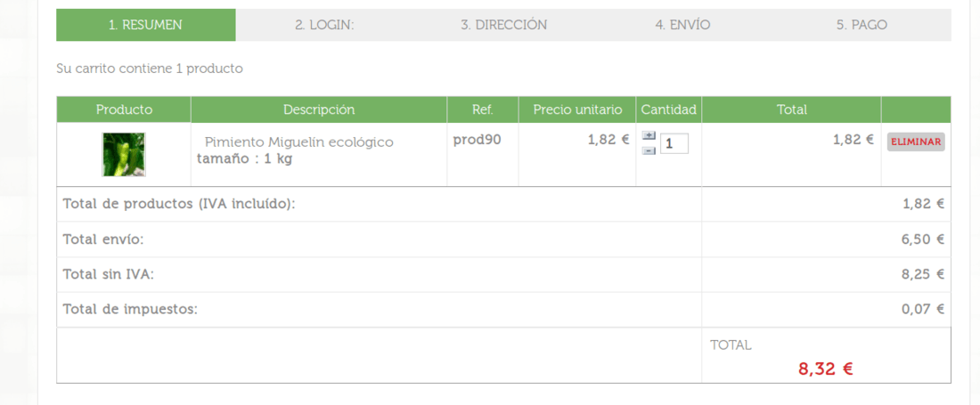Viewport: 980px width, 405px height.
Task: Go to the 4. Envío step
Action: tap(682, 25)
